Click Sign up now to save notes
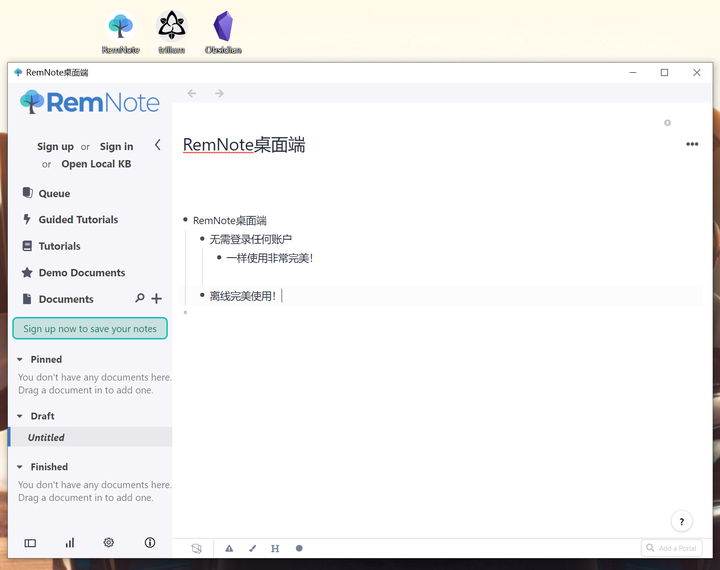The image size is (720, 570). 90,328
